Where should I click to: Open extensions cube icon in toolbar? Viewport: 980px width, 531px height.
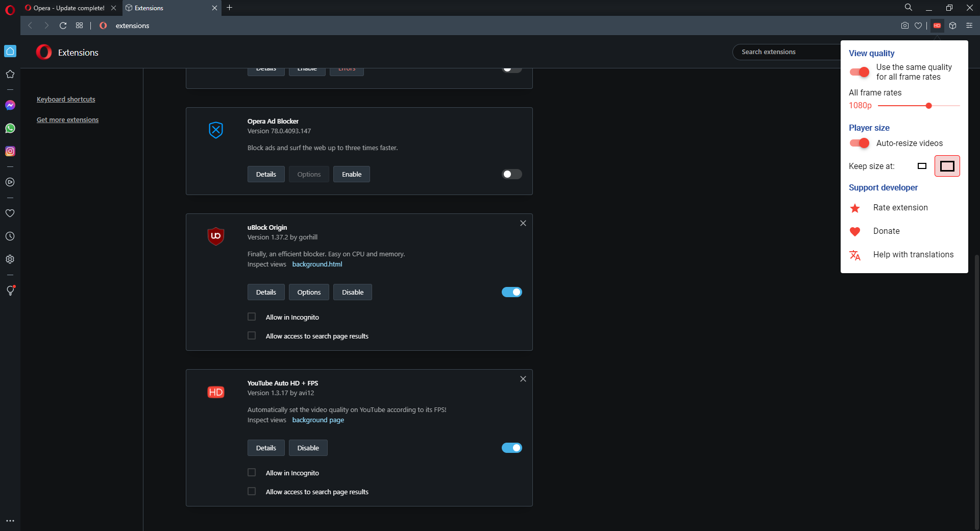[952, 26]
